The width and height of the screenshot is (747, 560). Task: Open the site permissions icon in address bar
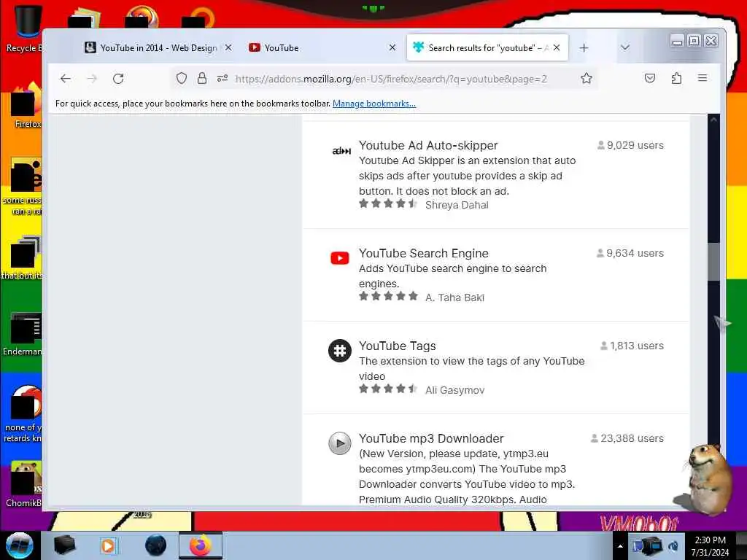[222, 79]
